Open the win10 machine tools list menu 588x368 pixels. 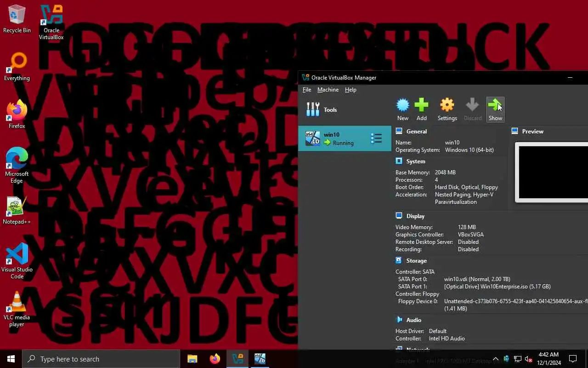click(376, 138)
